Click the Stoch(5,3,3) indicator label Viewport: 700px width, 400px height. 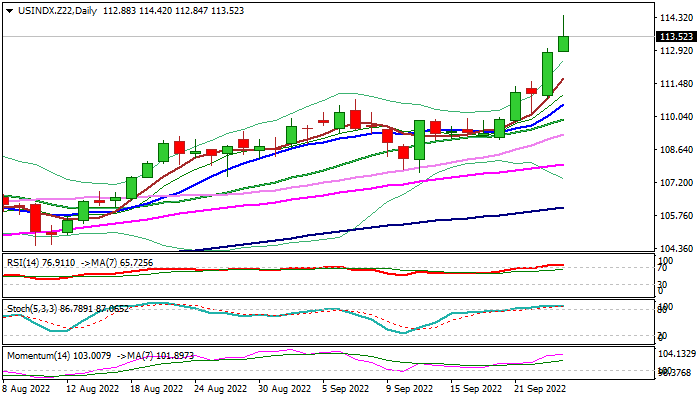[x=31, y=308]
